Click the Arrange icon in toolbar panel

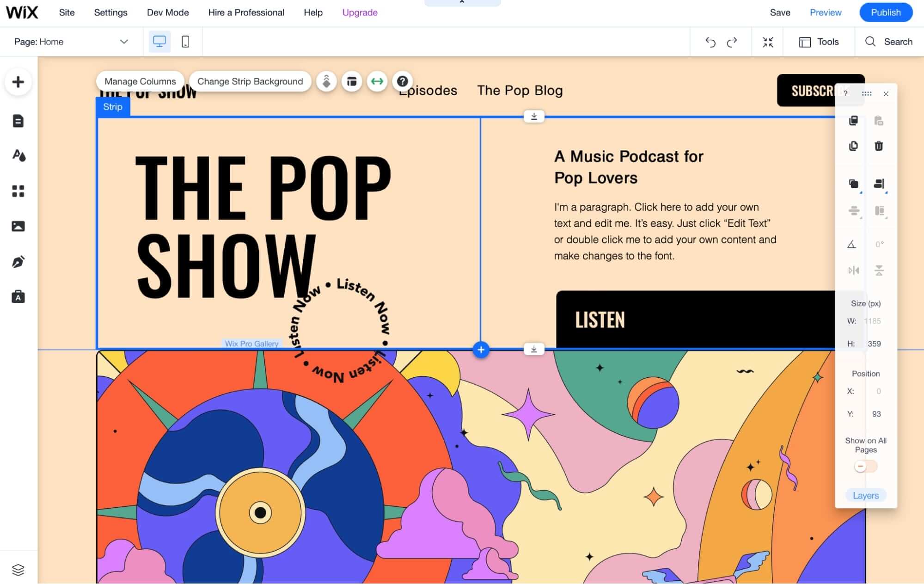click(854, 184)
